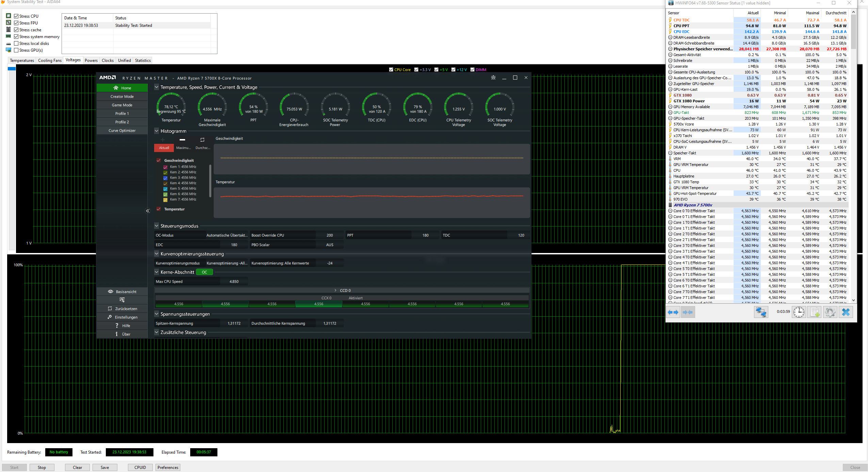Collapse Ryzen Master sidebar with double-chevron
The height and width of the screenshot is (472, 868).
[x=148, y=211]
